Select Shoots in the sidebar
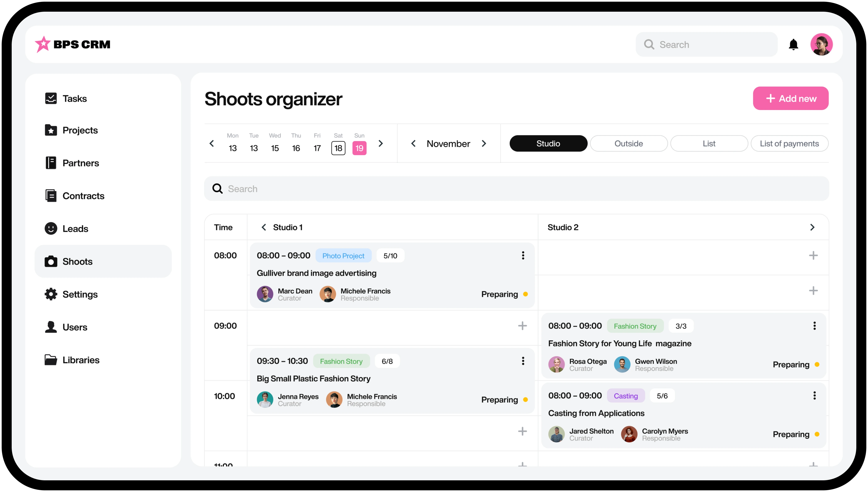The height and width of the screenshot is (492, 868). [x=103, y=261]
